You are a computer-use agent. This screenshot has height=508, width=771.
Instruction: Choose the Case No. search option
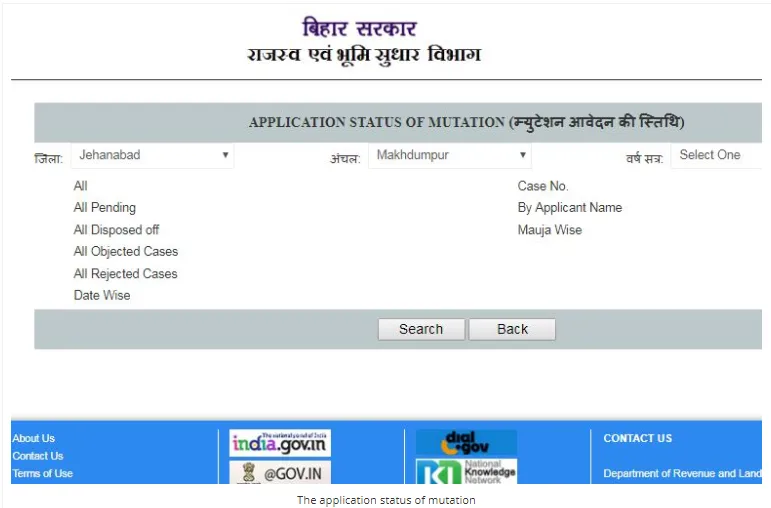pos(542,186)
